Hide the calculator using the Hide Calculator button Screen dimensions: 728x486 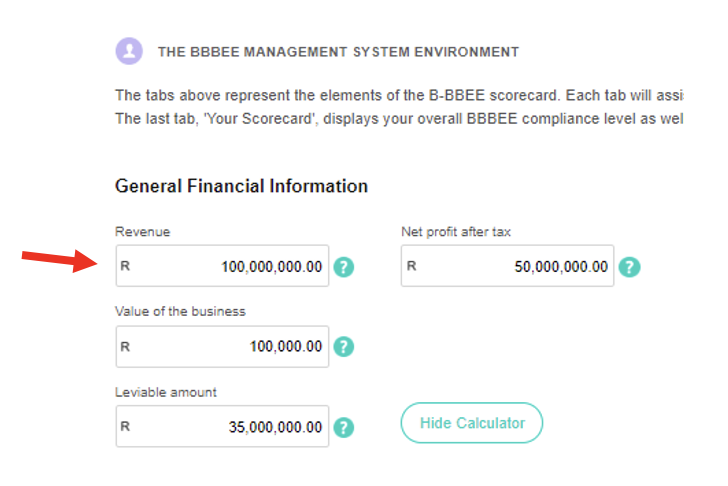click(472, 423)
